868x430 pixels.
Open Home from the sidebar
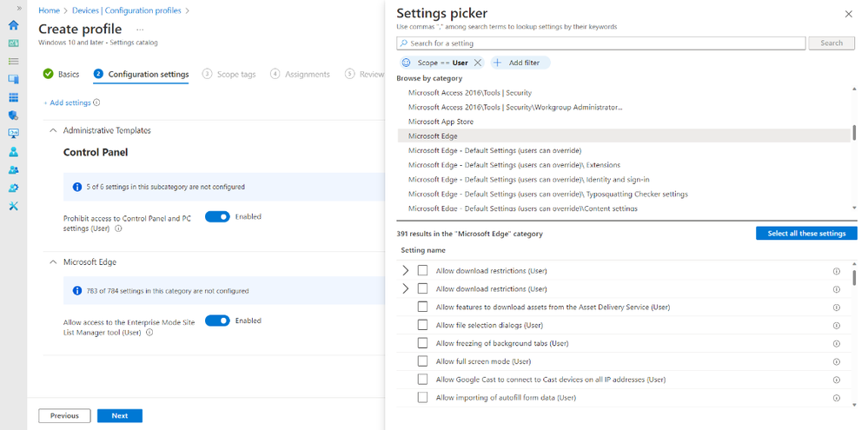pos(13,25)
